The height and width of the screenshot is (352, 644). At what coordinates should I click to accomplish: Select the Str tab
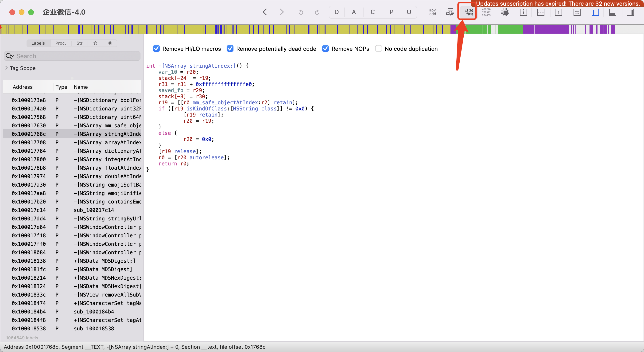79,43
